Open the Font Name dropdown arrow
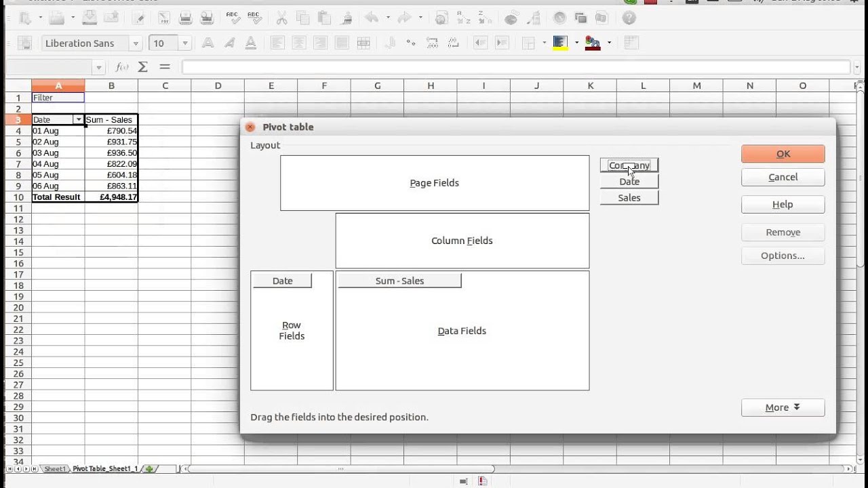Screen dimensions: 868x488 click(x=136, y=43)
